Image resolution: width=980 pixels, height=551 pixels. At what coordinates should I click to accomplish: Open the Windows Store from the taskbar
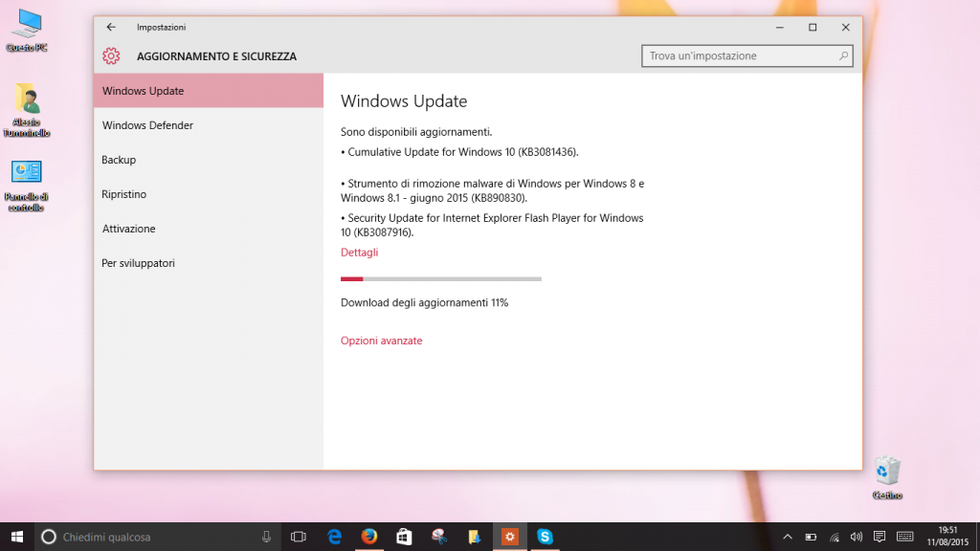click(x=405, y=537)
